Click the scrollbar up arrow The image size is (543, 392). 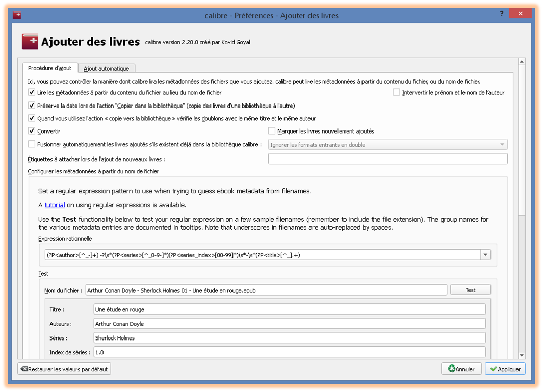pos(522,62)
